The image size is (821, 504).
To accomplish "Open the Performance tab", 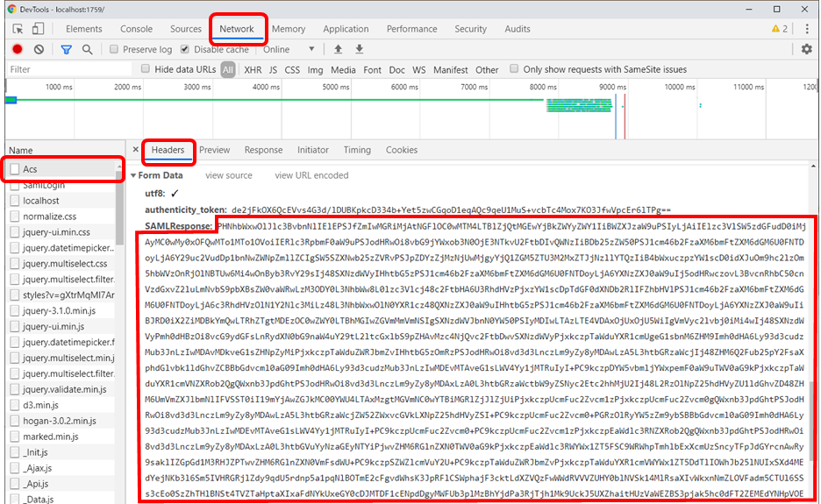I will click(x=411, y=29).
